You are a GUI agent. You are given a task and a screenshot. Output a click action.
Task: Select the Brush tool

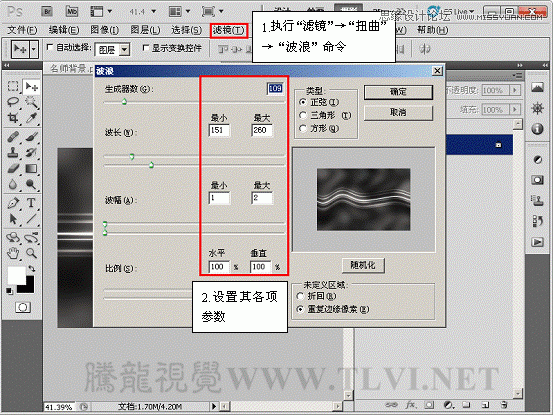31,136
